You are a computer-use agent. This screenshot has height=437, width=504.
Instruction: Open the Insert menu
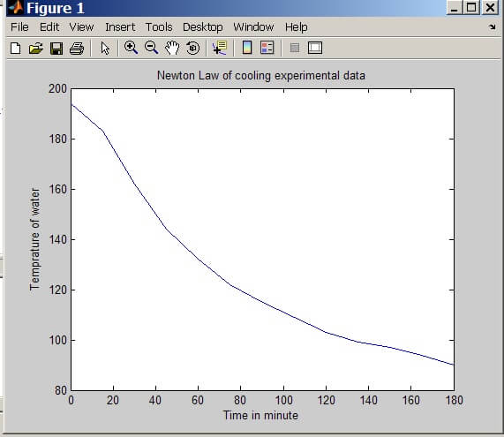[x=120, y=27]
